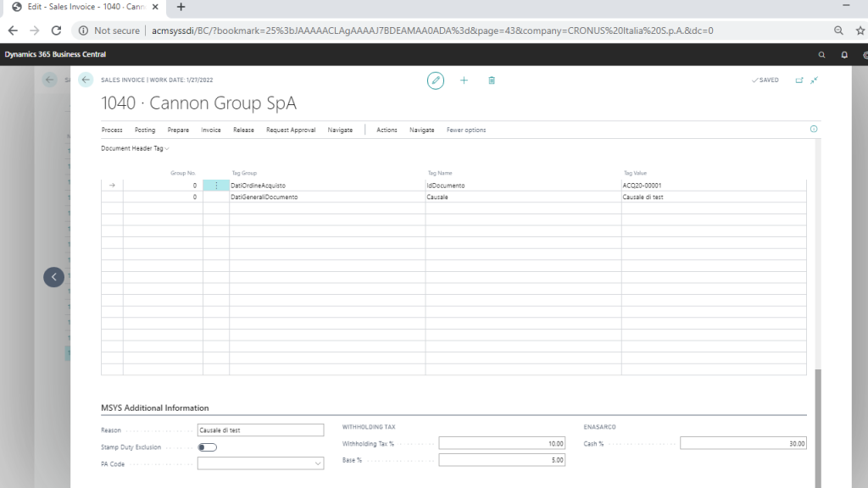
Task: Click the Fewer options link
Action: 466,130
